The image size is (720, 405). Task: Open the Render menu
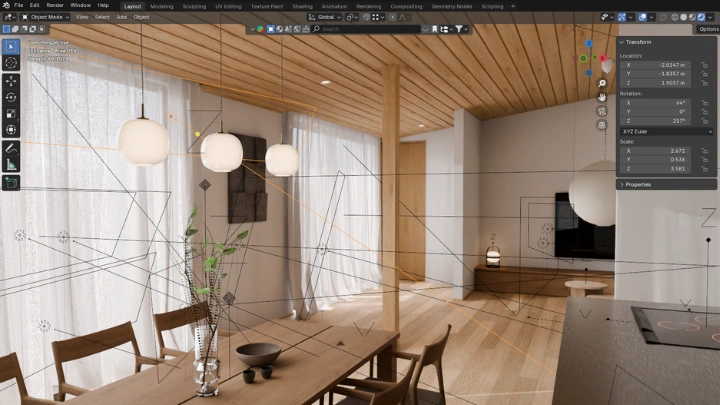point(55,6)
